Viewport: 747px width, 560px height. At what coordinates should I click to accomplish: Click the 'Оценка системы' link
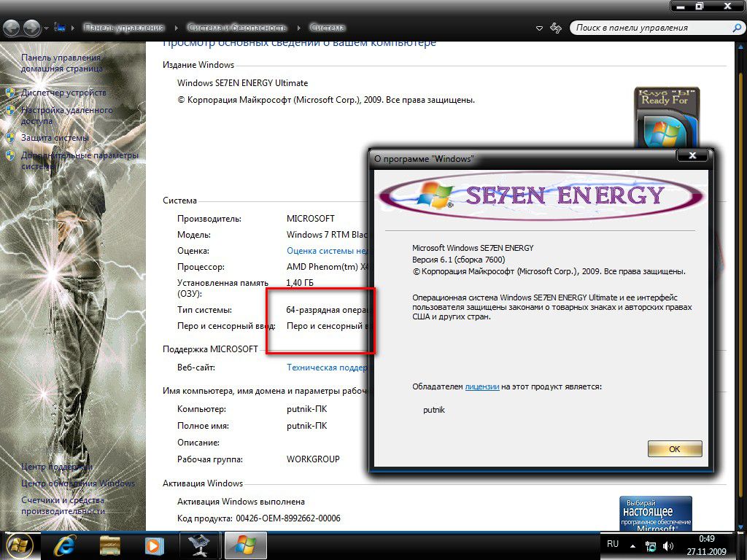[x=328, y=251]
